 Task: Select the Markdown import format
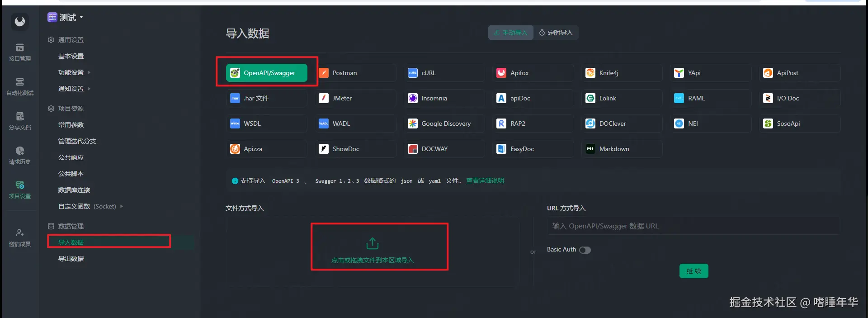622,149
